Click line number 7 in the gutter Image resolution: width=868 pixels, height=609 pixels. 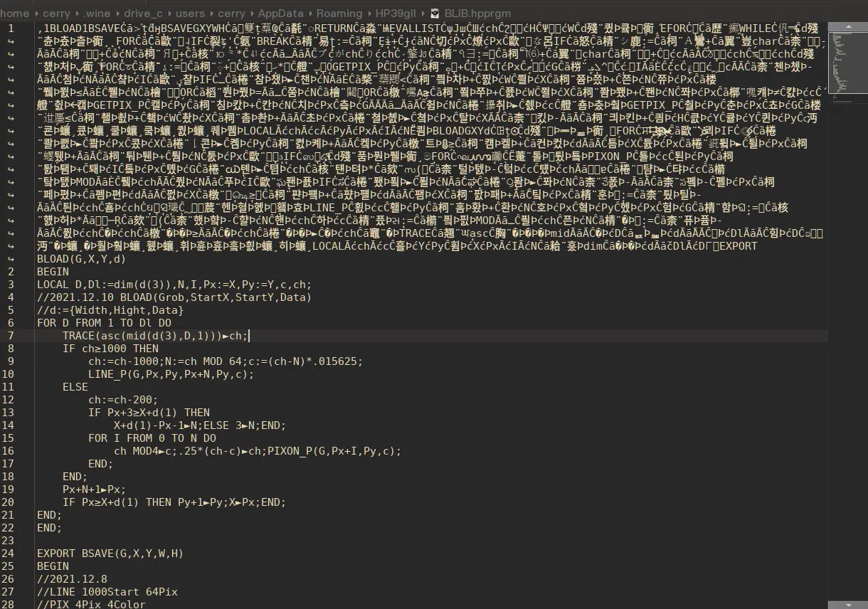11,336
